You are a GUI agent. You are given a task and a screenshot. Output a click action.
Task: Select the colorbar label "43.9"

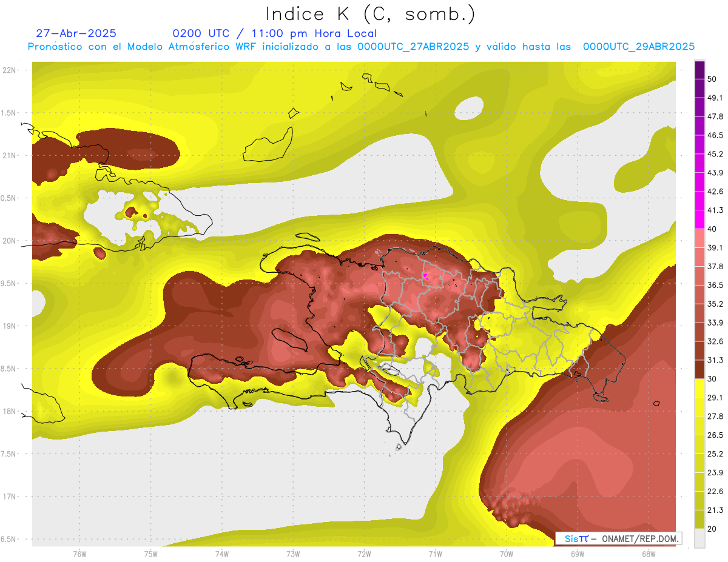click(715, 173)
